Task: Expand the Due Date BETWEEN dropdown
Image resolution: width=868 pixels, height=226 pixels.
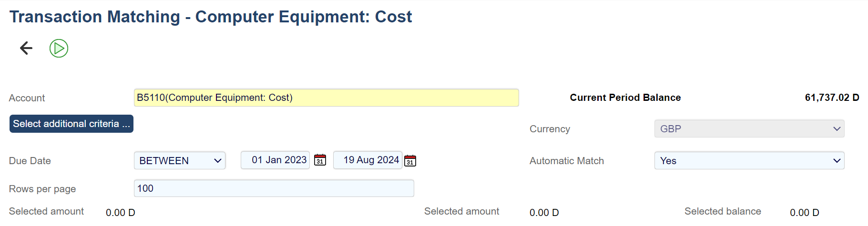Action: point(180,161)
